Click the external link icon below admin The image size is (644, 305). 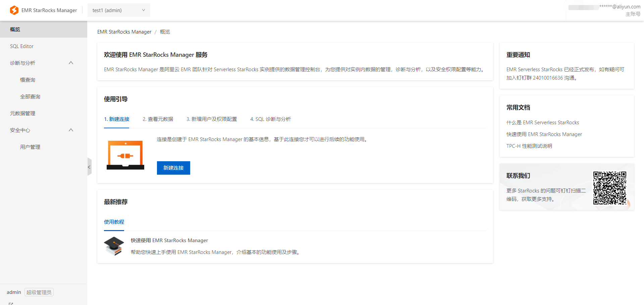click(11, 303)
